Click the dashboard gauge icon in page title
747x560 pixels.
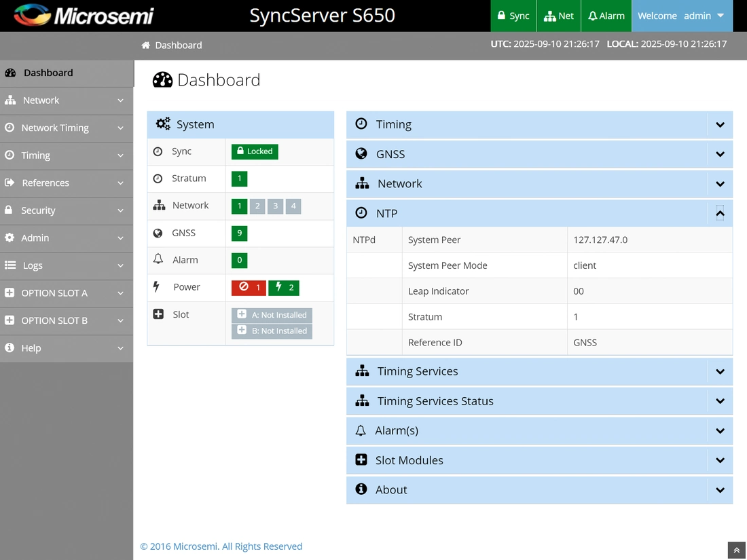pos(162,80)
